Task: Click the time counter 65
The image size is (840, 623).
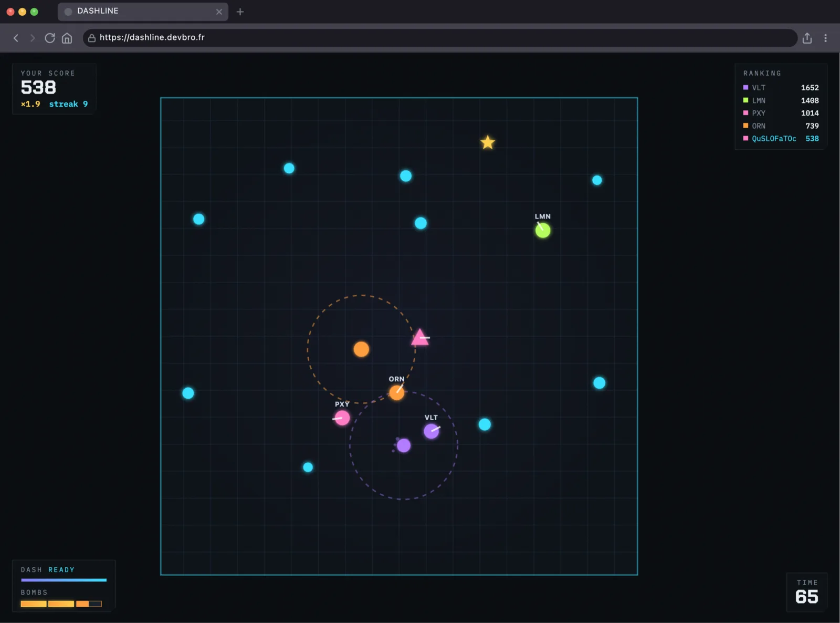Action: pyautogui.click(x=807, y=597)
